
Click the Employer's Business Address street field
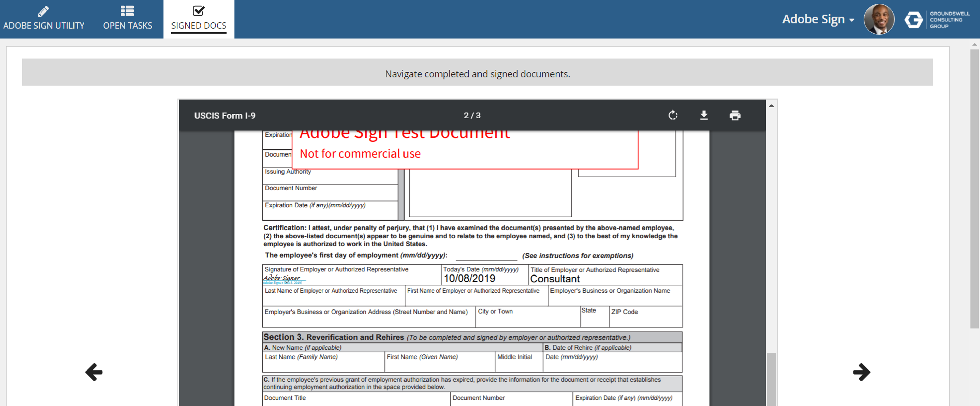pos(369,317)
